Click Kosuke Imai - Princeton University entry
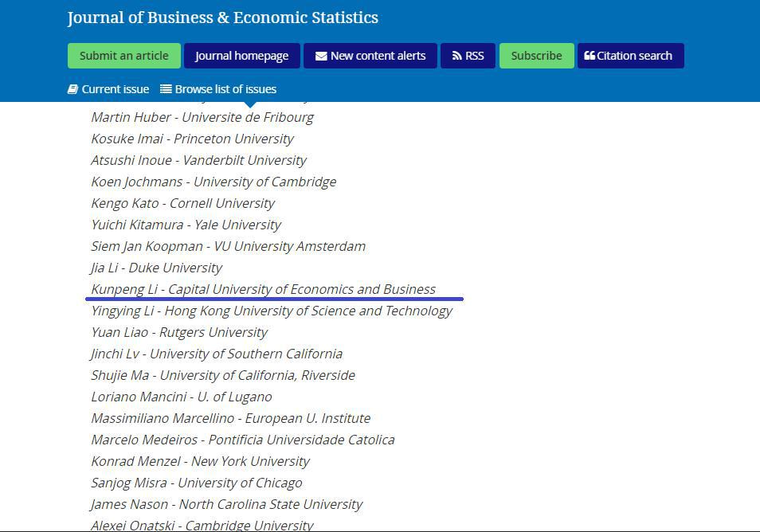760x532 pixels. pos(192,139)
